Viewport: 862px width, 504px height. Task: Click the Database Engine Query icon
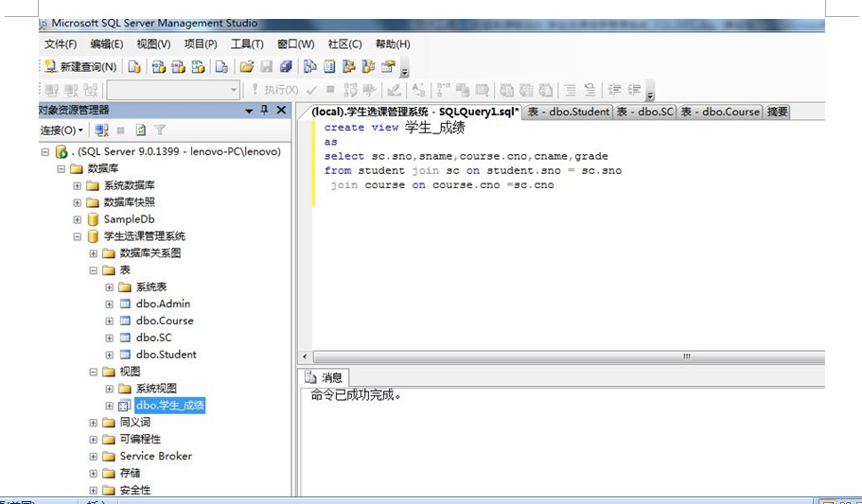tap(134, 67)
